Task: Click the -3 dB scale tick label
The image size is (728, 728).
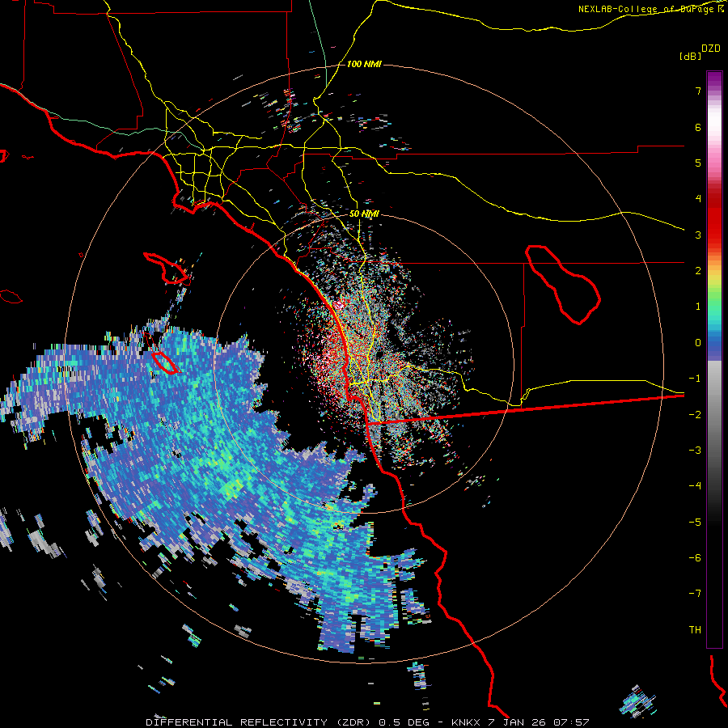Action: coord(695,451)
